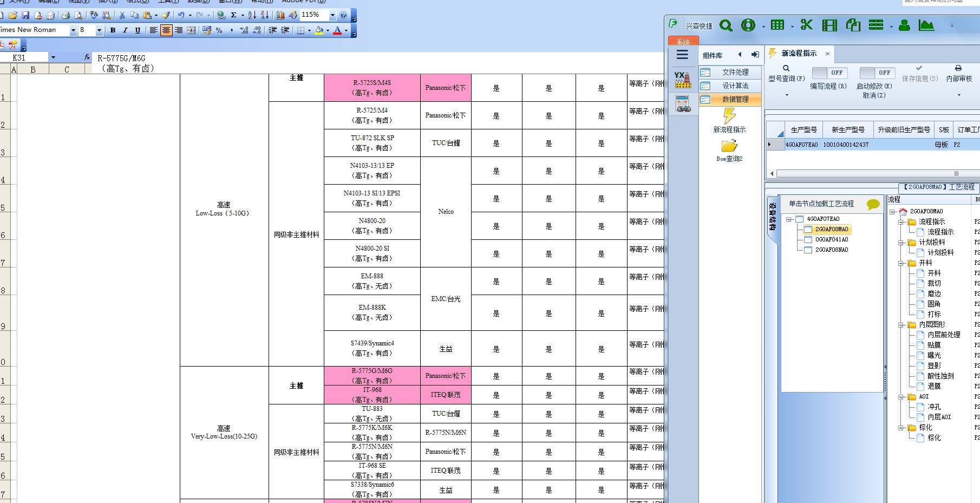Switch on the 编写流程(R) OFF toggle
Screen dimensions: 980x503
(x=830, y=73)
